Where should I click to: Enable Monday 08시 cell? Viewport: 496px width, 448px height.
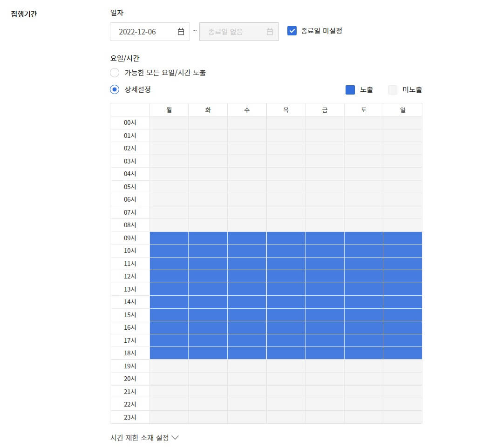pyautogui.click(x=169, y=225)
